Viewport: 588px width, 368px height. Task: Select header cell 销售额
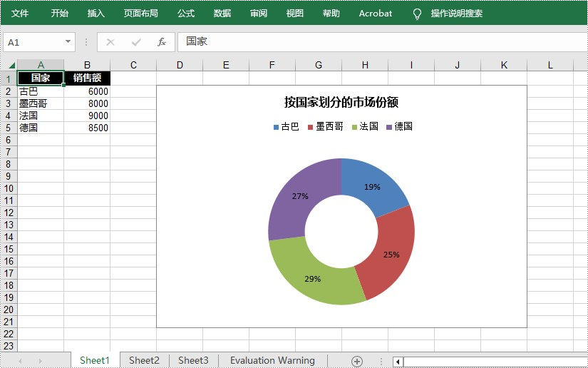click(87, 78)
